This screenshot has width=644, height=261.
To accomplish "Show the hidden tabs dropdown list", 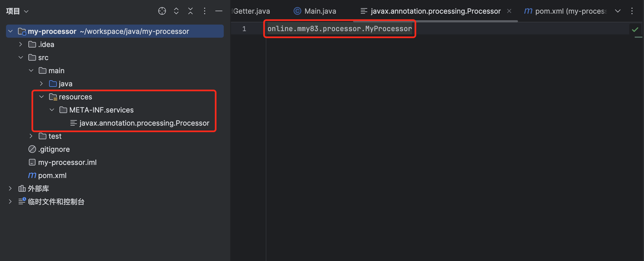I will pos(618,11).
